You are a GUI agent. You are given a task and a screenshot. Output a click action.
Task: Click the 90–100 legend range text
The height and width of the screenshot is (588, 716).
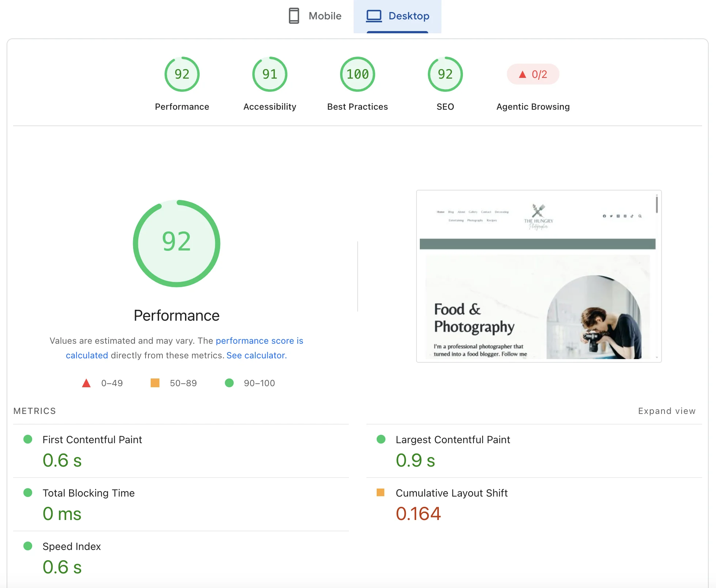pos(259,383)
